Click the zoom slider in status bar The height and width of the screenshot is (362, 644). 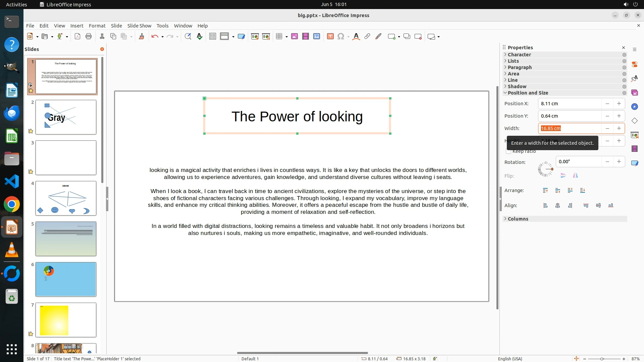(602, 359)
